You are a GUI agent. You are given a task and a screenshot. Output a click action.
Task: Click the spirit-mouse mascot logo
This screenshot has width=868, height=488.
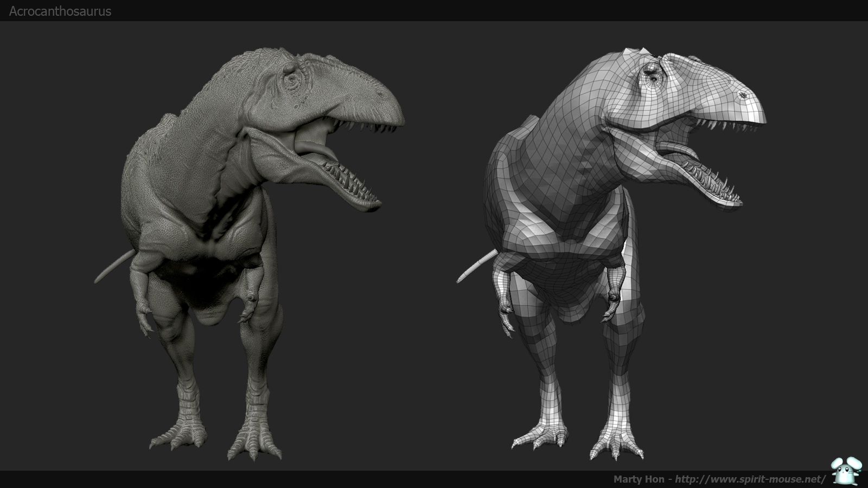pyautogui.click(x=845, y=472)
